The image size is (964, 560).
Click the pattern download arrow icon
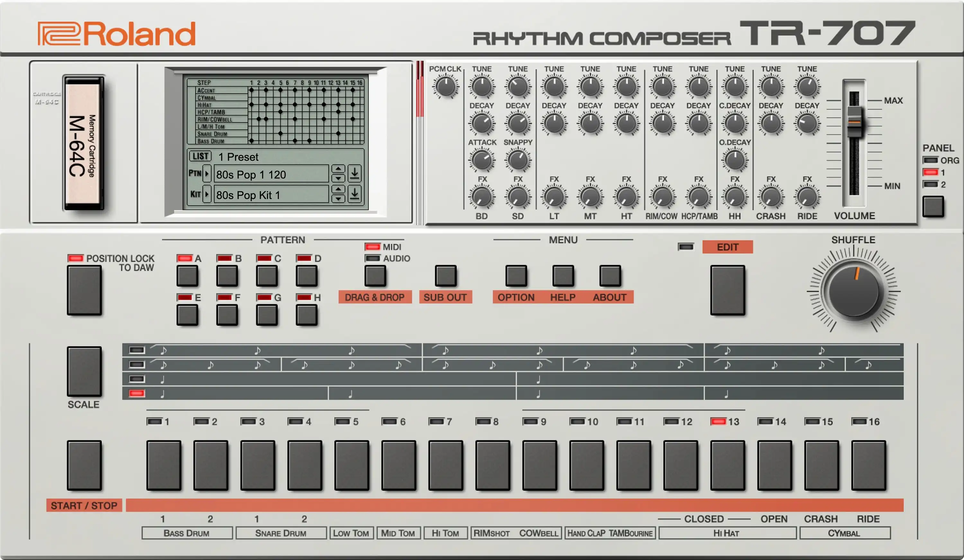355,173
